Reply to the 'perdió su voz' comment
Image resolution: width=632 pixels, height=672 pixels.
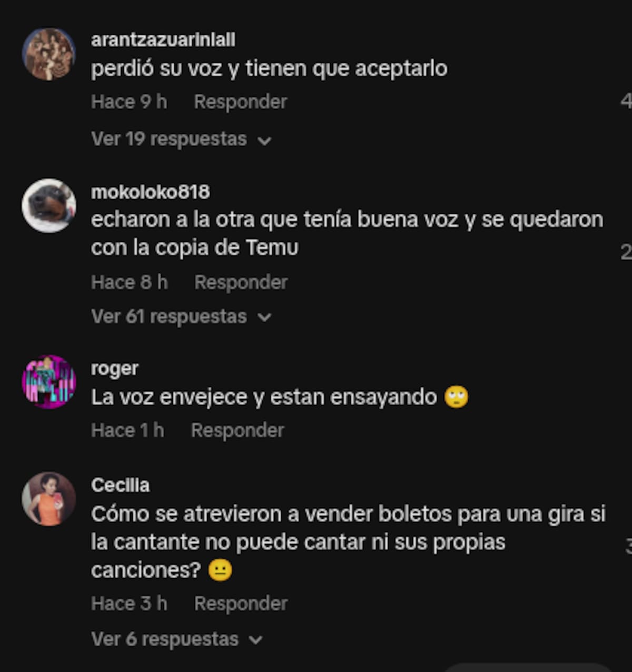click(240, 102)
